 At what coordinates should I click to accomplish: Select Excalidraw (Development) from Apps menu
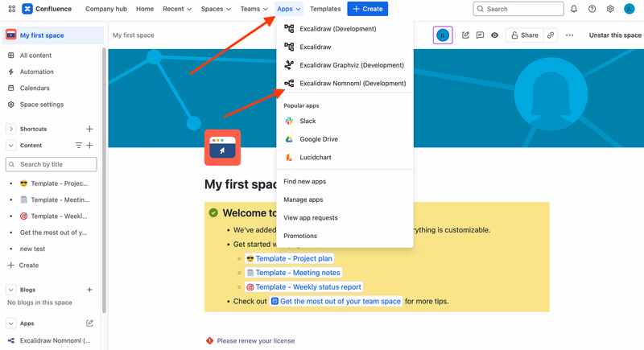click(x=345, y=29)
